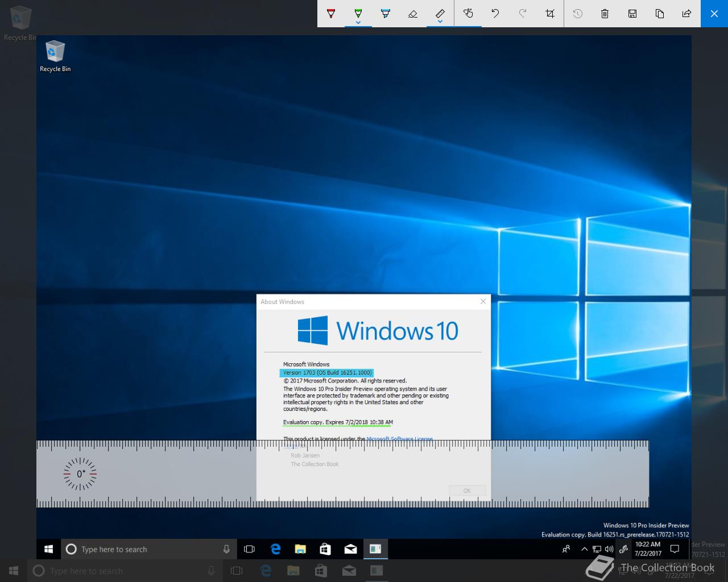Click the on-screen ruler's top tick edge
Screen dimensions: 728x582
click(x=342, y=444)
